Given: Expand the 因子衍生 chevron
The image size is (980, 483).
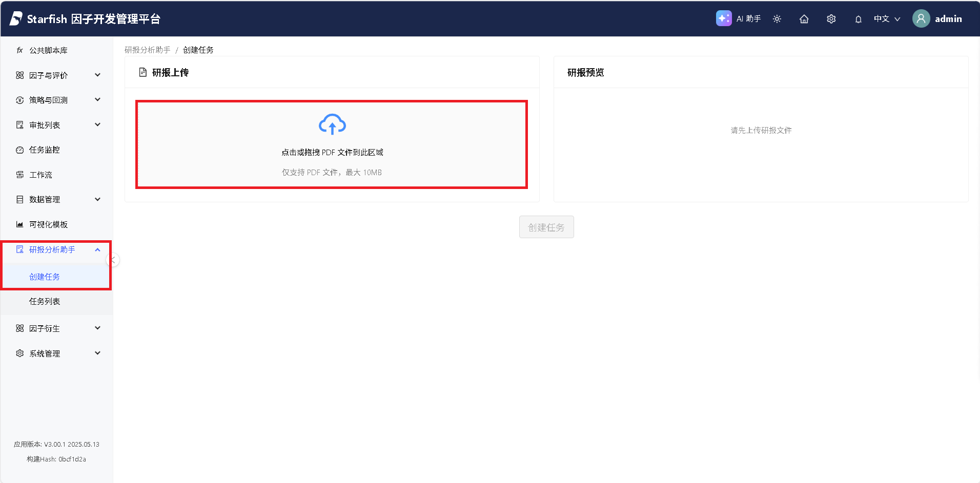Looking at the screenshot, I should coord(97,328).
